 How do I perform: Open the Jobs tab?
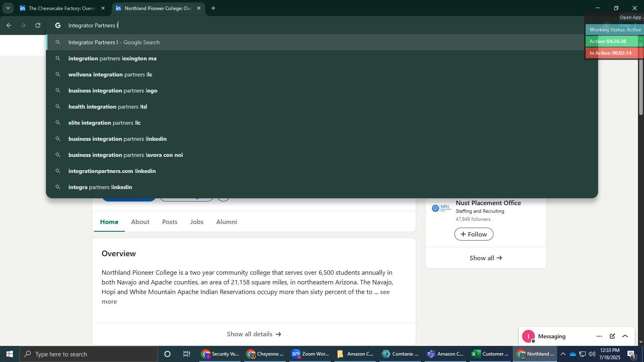197,222
